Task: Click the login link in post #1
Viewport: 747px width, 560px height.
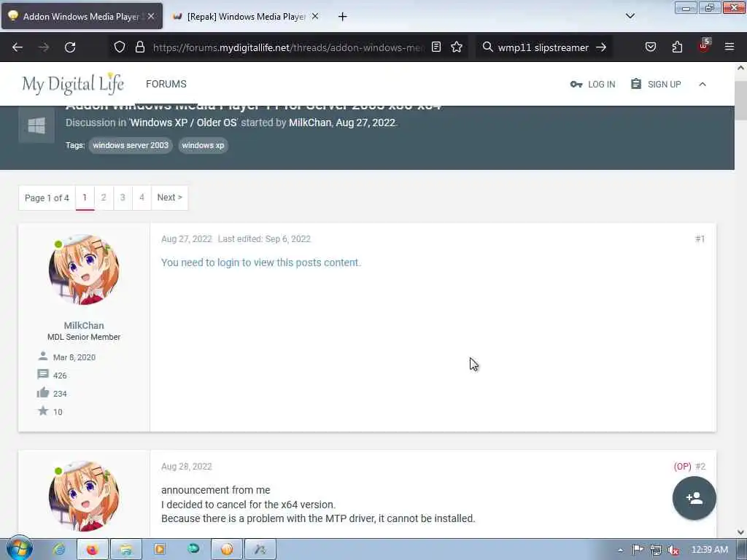Action: click(228, 262)
